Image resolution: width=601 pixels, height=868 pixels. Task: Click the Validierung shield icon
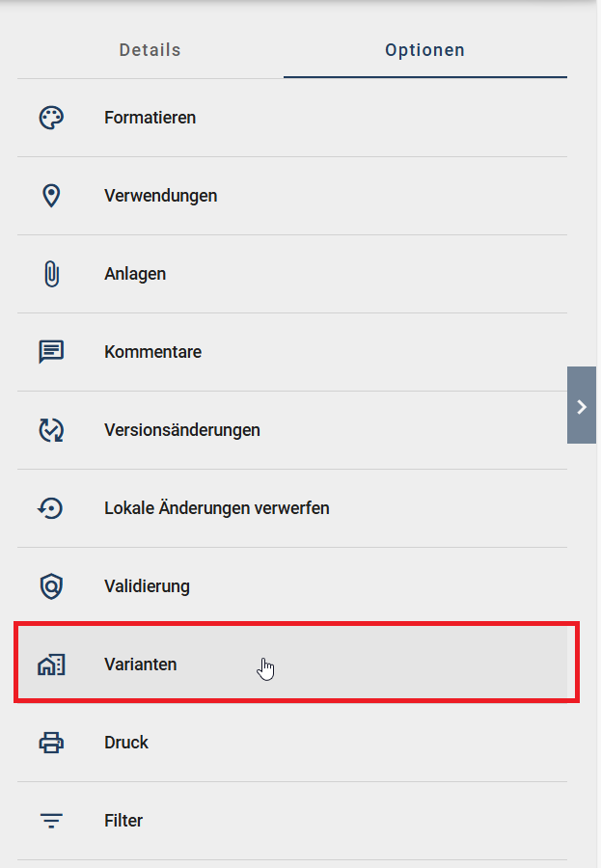(51, 585)
